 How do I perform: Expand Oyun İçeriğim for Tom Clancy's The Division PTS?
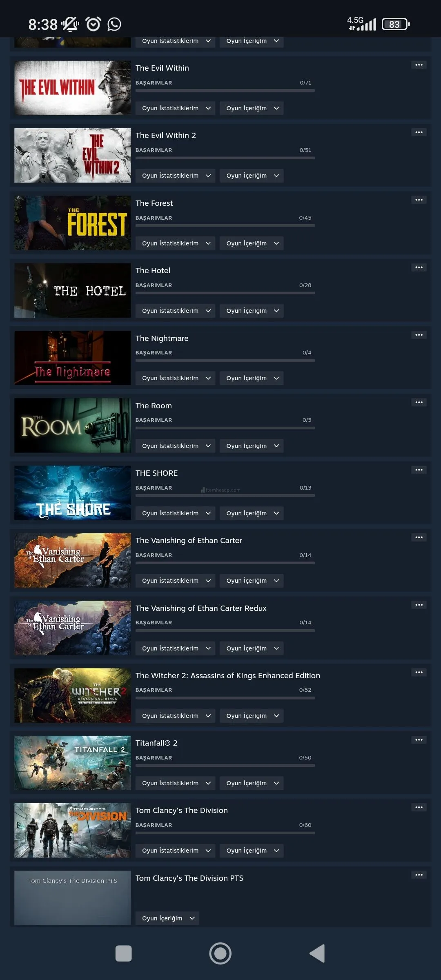tap(167, 918)
